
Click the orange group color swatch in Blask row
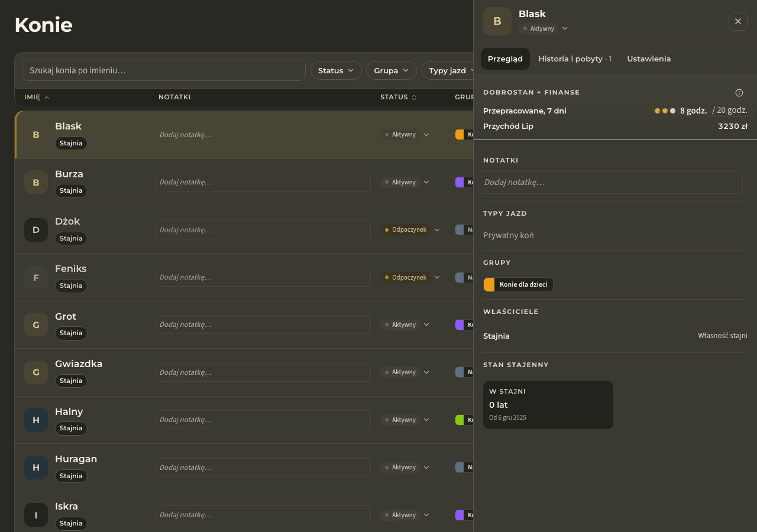tap(460, 134)
